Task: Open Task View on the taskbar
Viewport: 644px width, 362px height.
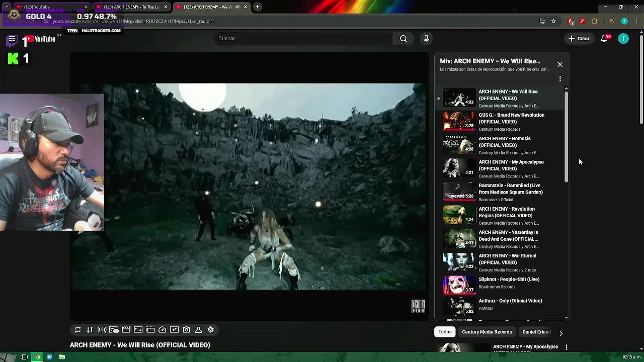Action: coord(24,357)
